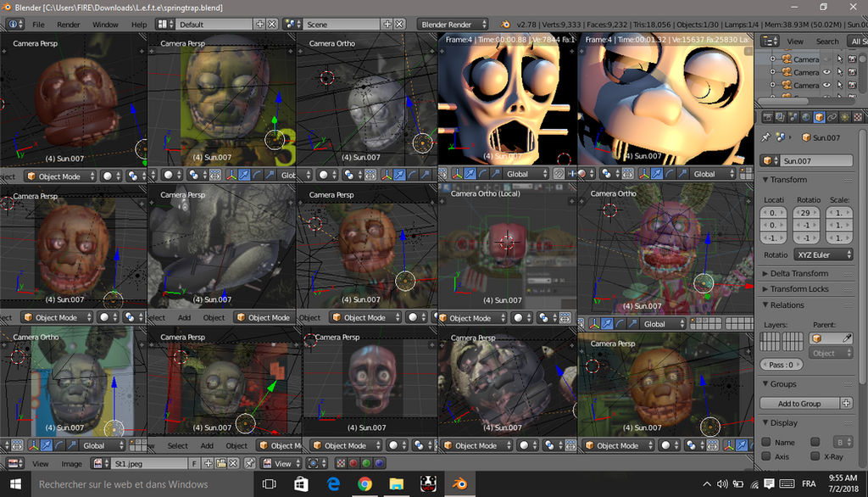This screenshot has width=868, height=497.
Task: Open the Window menu
Action: [x=105, y=25]
